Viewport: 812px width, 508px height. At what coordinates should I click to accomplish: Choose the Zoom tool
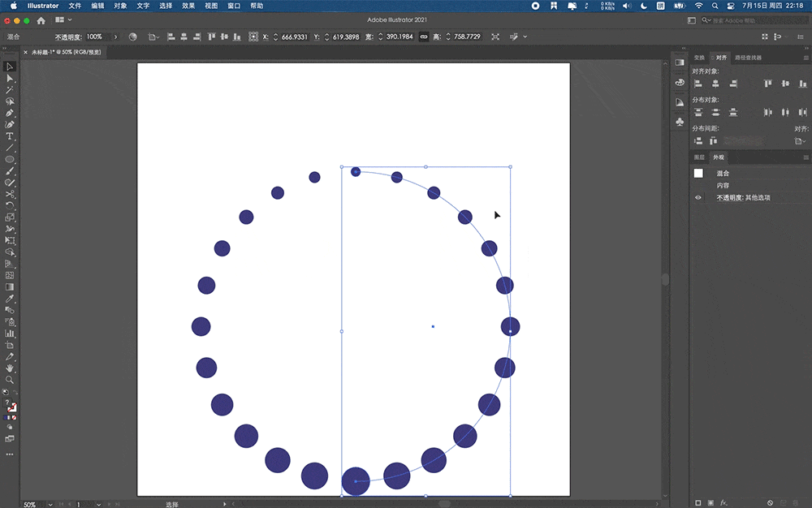tap(9, 380)
